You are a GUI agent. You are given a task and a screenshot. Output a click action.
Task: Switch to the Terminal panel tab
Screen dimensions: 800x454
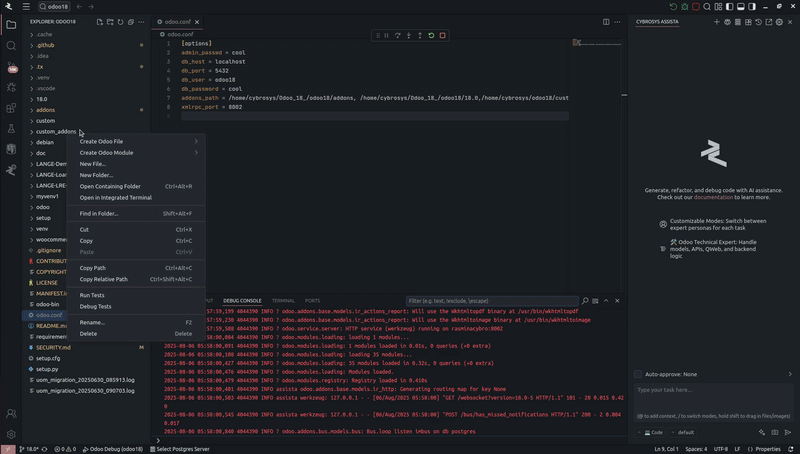pos(283,301)
